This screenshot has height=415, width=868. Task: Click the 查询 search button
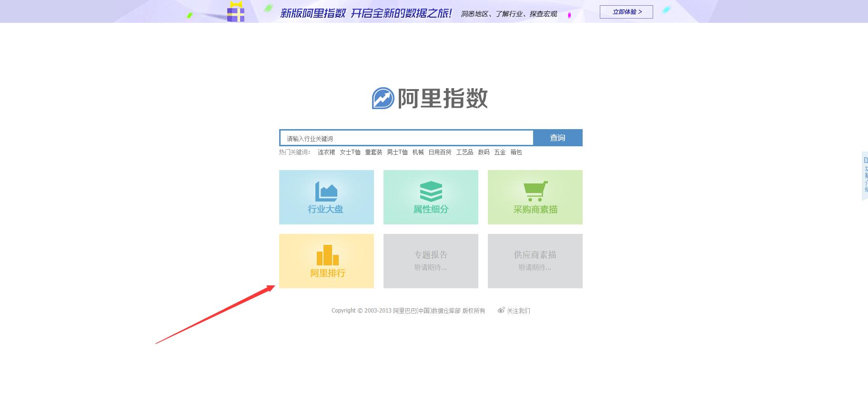pos(558,138)
